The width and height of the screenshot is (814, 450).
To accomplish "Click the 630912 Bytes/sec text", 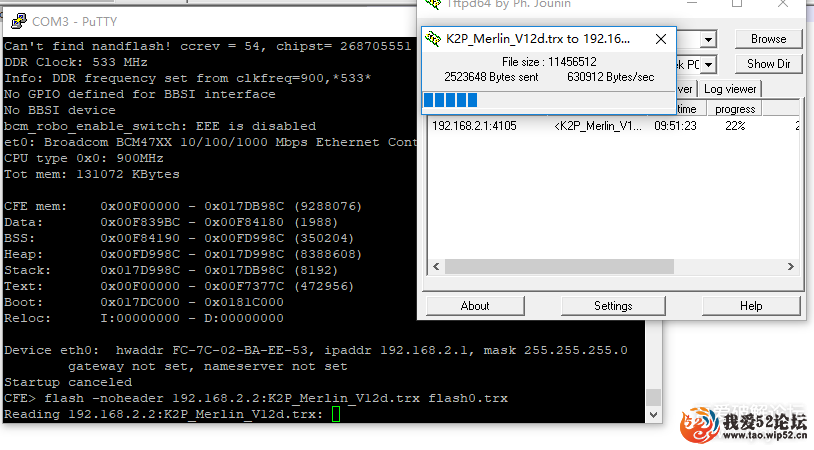I will tap(610, 77).
